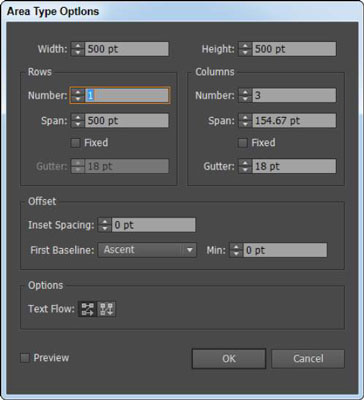Click the Columns Span input field
Screen dimensions: 364x400
tap(294, 120)
